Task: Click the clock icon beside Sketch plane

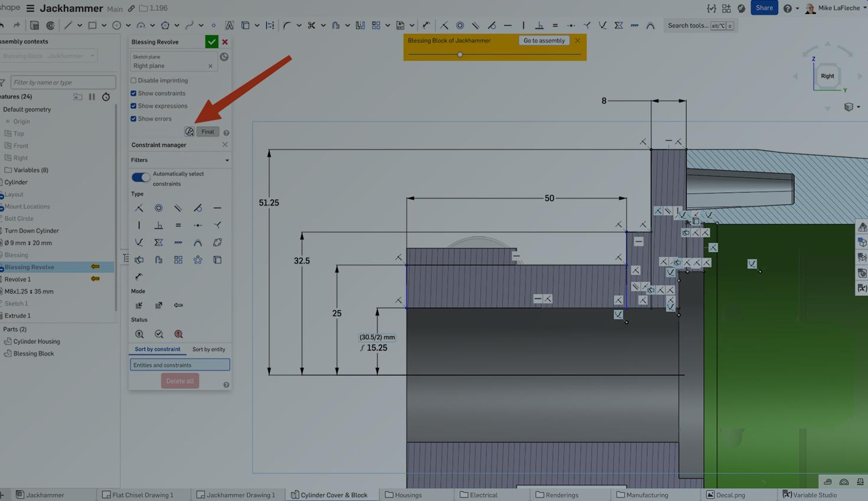Action: coord(224,57)
